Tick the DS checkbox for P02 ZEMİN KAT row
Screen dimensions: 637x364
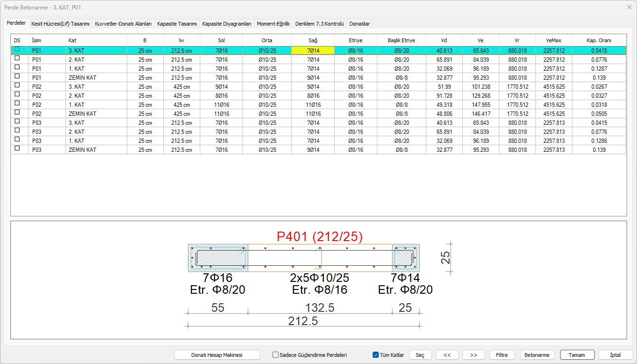point(17,112)
